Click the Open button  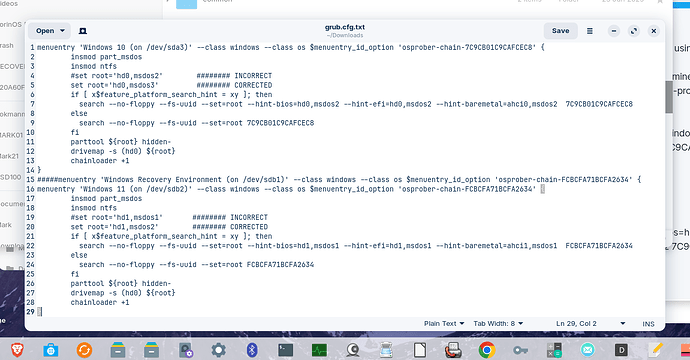tap(45, 31)
